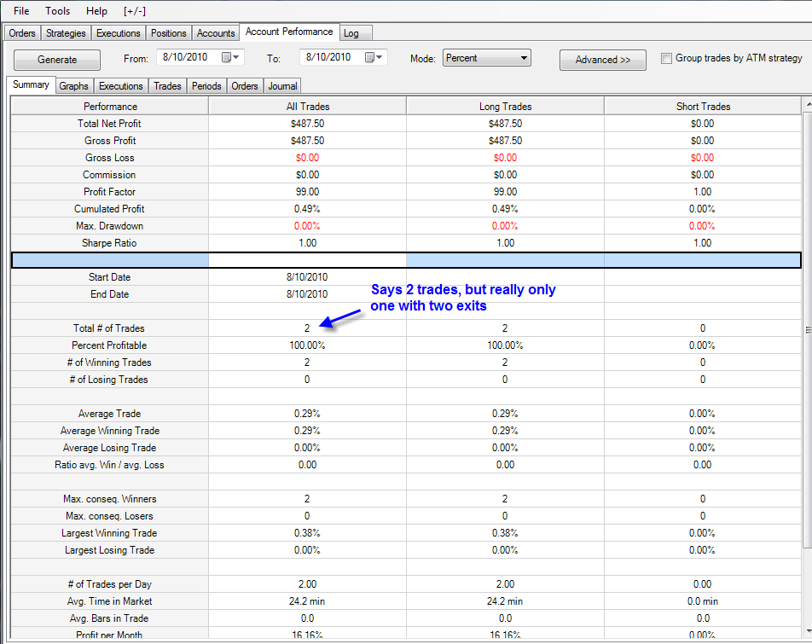812x644 pixels.
Task: Switch to the Strategies tab
Action: click(66, 33)
